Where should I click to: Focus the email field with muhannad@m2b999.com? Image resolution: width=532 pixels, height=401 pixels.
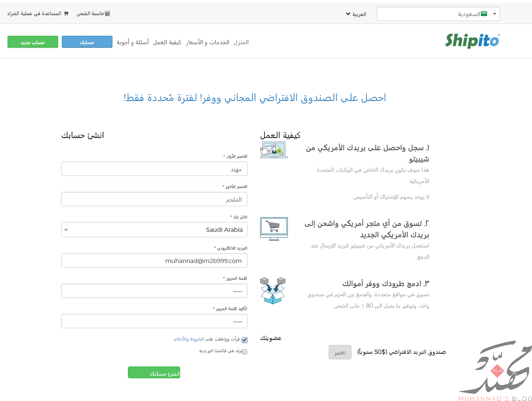click(154, 260)
